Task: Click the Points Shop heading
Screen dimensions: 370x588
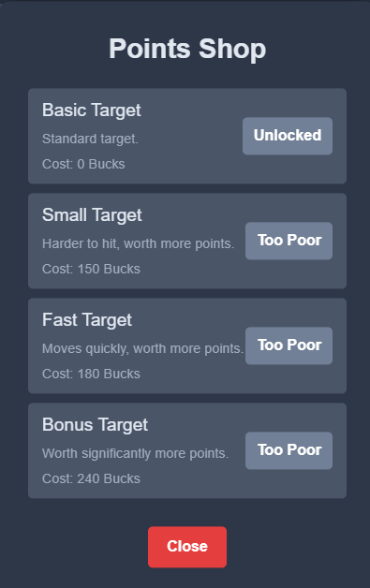Action: coord(187,49)
